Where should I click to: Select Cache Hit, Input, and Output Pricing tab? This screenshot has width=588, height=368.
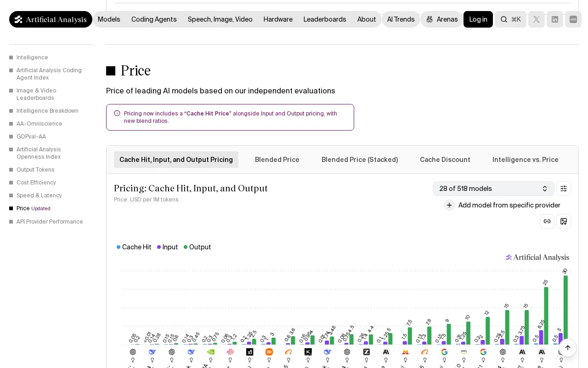(x=176, y=160)
